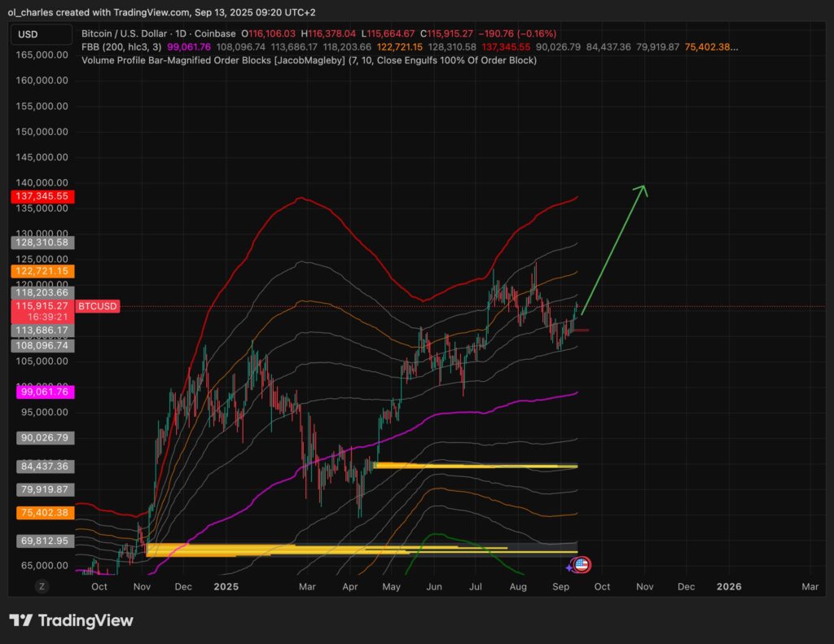Click the Z timezone button below the chart
This screenshot has height=644, width=834.
pyautogui.click(x=41, y=585)
